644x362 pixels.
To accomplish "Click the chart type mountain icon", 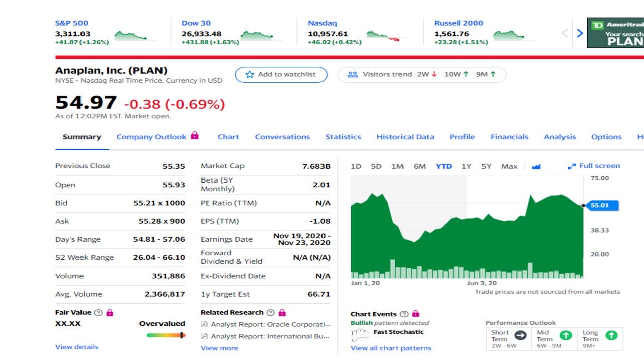I will click(x=536, y=166).
